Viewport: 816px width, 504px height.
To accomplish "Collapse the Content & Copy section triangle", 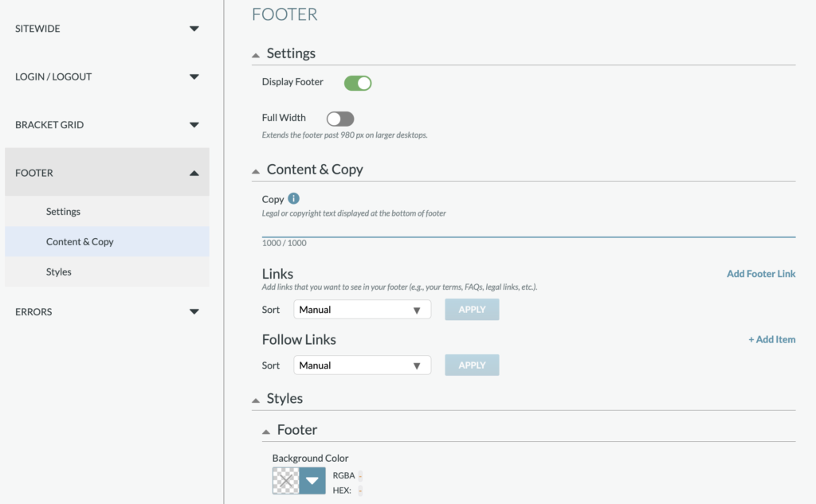I will 256,171.
